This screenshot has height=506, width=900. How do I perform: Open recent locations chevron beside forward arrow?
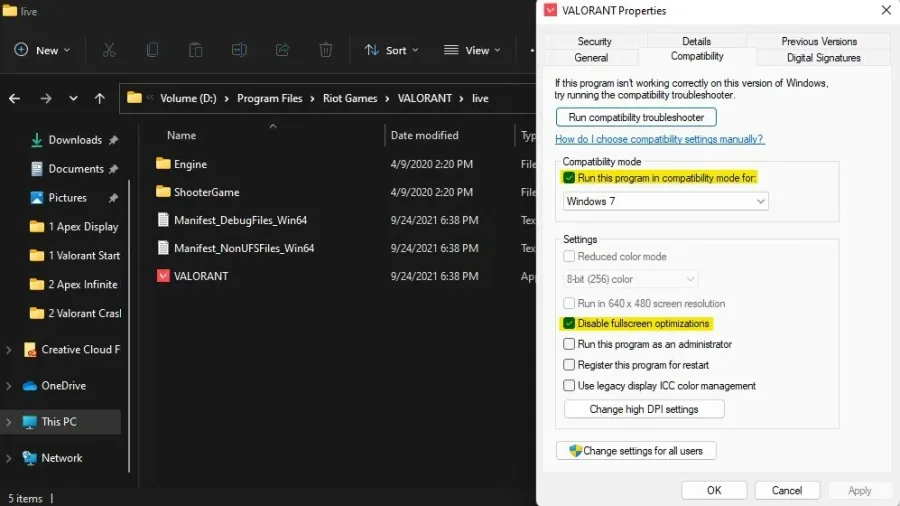[x=73, y=99]
